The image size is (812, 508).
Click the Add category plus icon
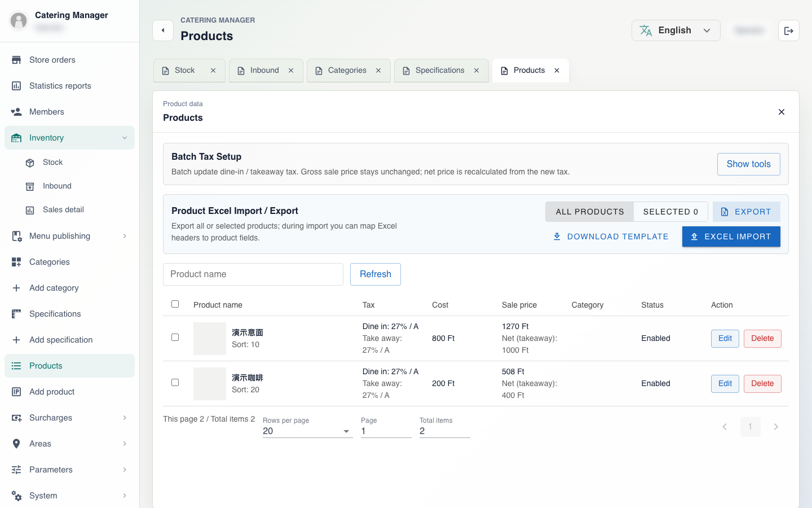pyautogui.click(x=16, y=288)
